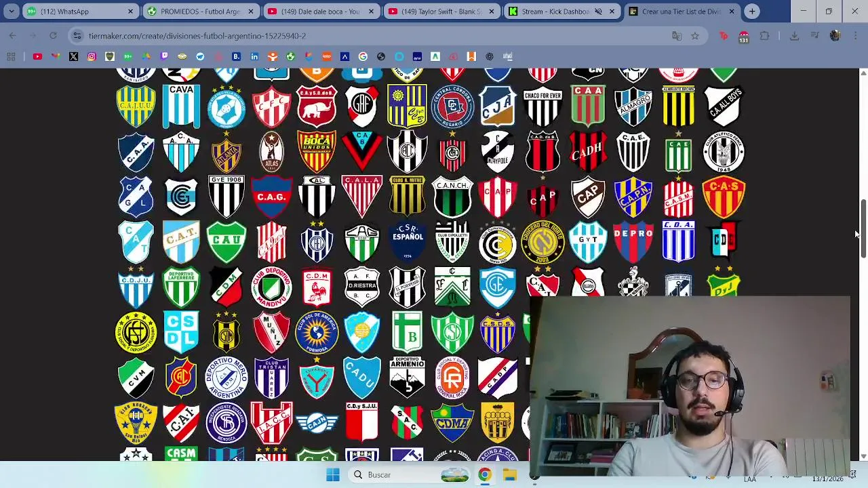Select the Atlas badge
This screenshot has height=488, width=868.
tap(271, 151)
